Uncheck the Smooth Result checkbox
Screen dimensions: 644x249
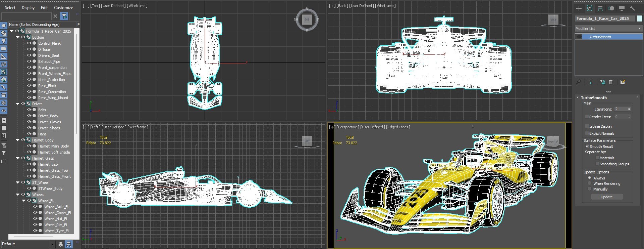(x=587, y=147)
